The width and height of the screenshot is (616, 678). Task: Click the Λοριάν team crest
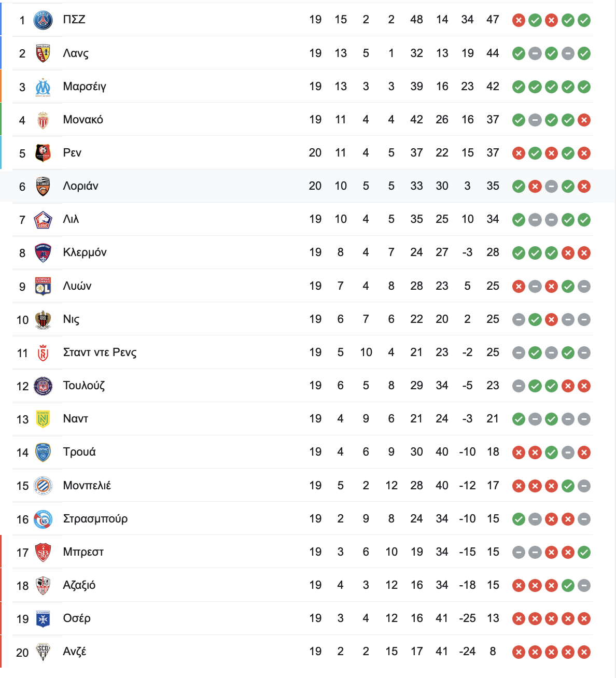(43, 186)
